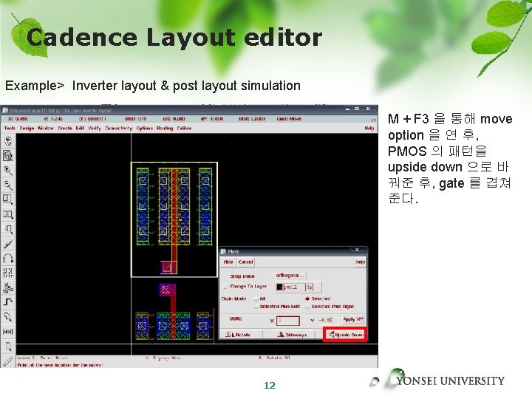Click the '(F) Select: 1' status text
The image size is (532, 399).
(x=92, y=119)
